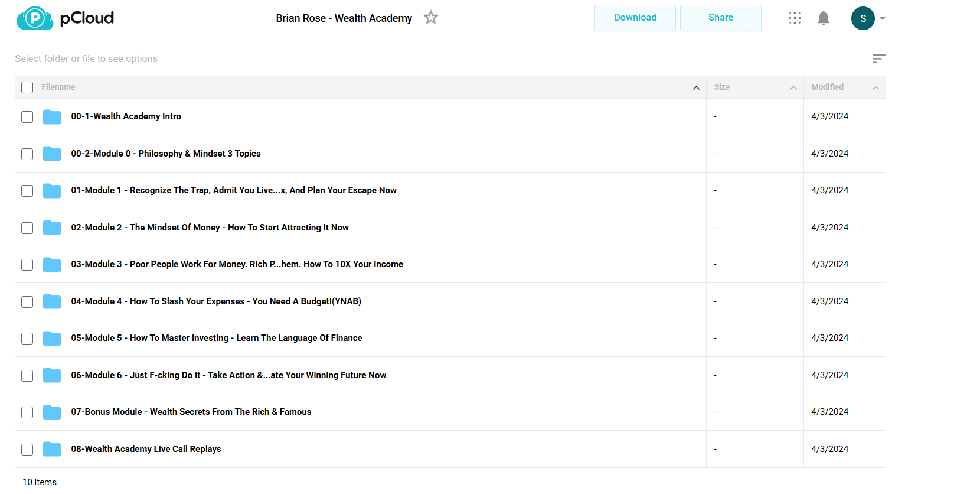Image resolution: width=980 pixels, height=494 pixels.
Task: Toggle sort arrow in Modified column
Action: coord(876,87)
